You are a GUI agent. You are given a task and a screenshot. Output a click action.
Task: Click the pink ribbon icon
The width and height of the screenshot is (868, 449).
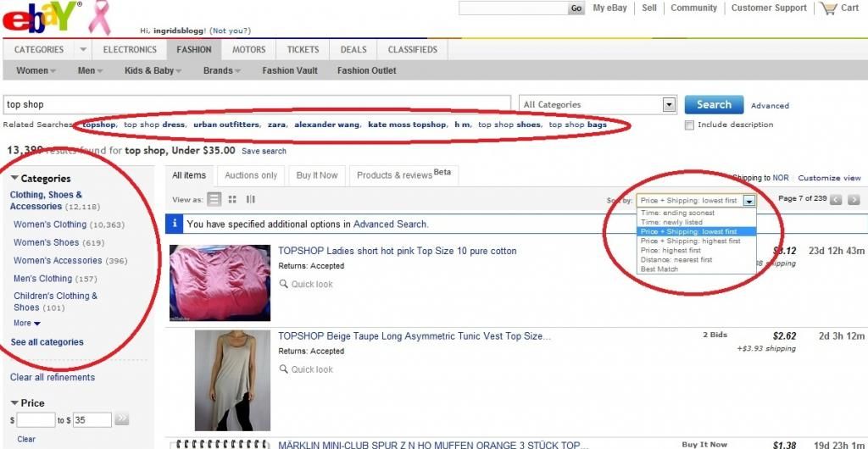click(x=100, y=17)
